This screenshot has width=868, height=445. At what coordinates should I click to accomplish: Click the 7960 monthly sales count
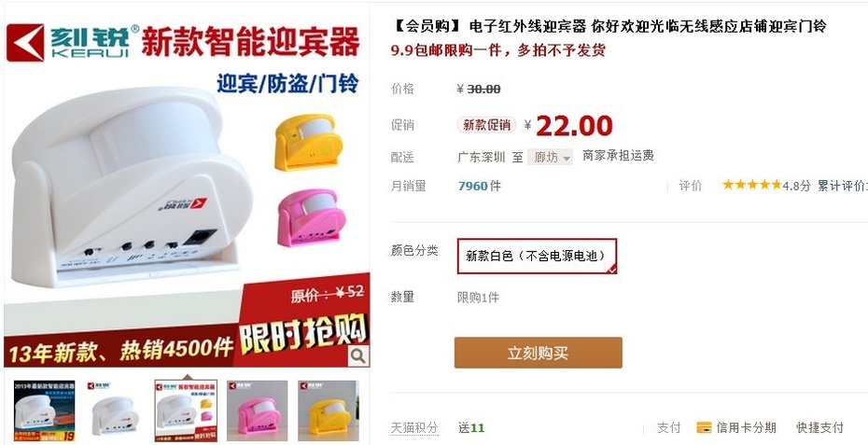473,186
